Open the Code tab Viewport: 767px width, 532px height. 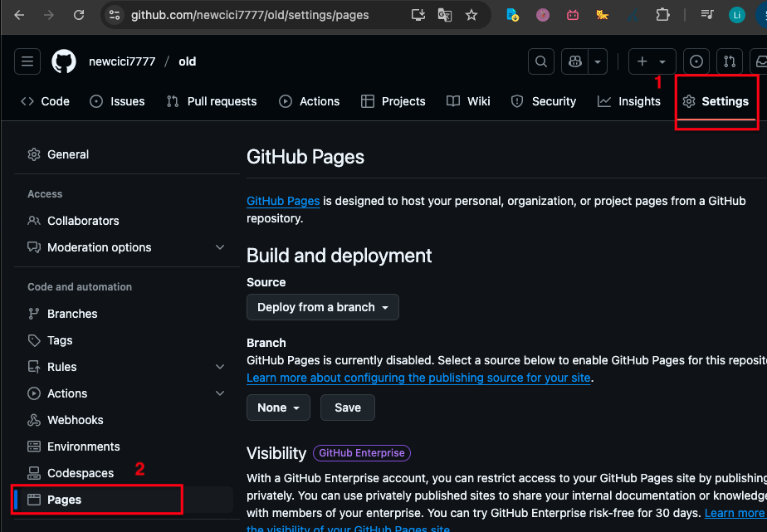(x=45, y=101)
